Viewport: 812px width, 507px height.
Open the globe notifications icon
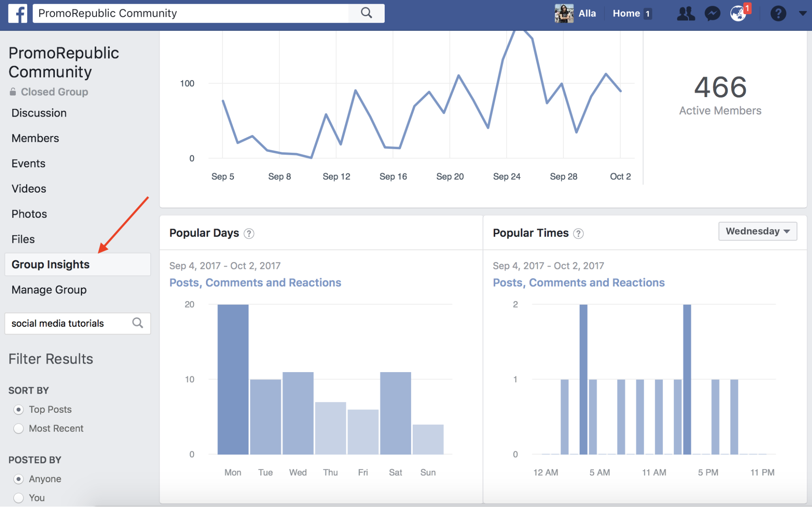pyautogui.click(x=738, y=13)
